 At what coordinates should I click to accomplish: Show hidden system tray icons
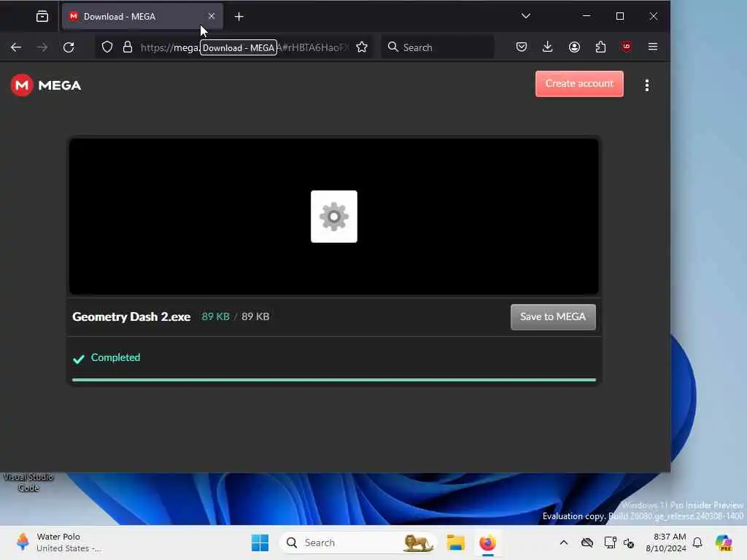click(564, 542)
